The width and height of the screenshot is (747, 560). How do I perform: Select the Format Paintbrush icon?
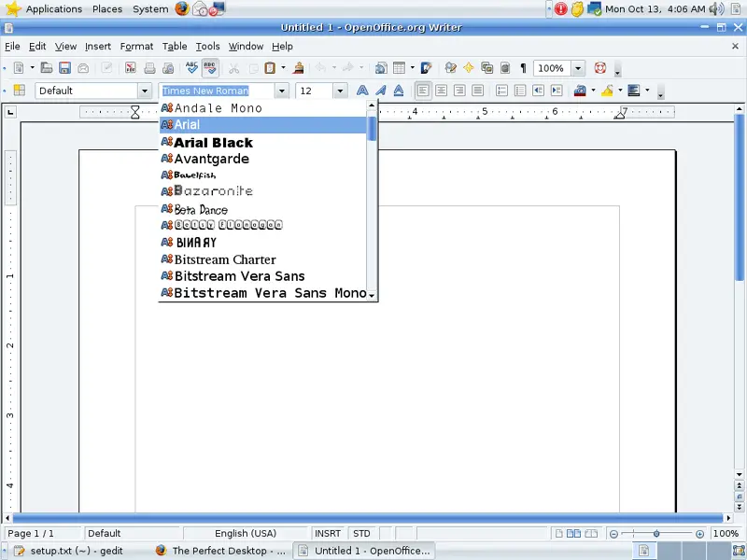tap(299, 68)
